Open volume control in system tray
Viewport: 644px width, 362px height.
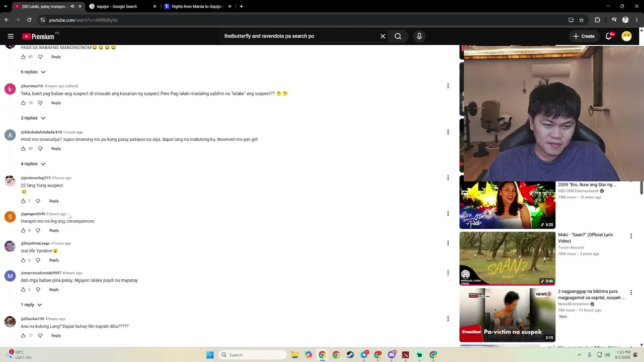[607, 355]
